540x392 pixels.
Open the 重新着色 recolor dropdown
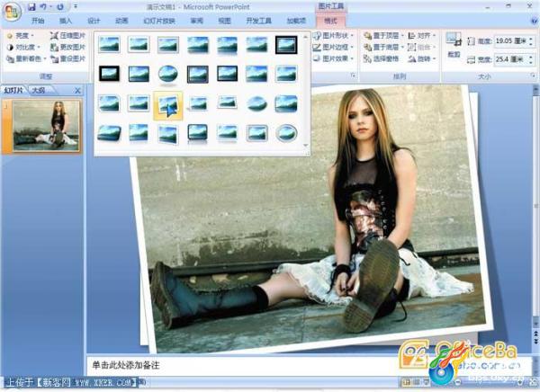pos(26,58)
